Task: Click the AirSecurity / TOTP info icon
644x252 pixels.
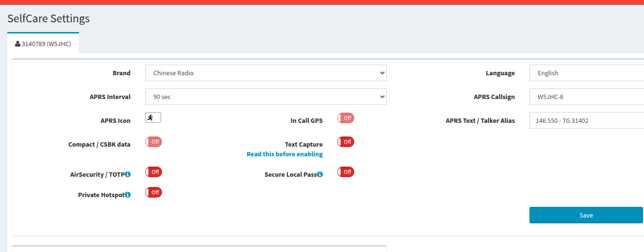Action: [x=128, y=174]
